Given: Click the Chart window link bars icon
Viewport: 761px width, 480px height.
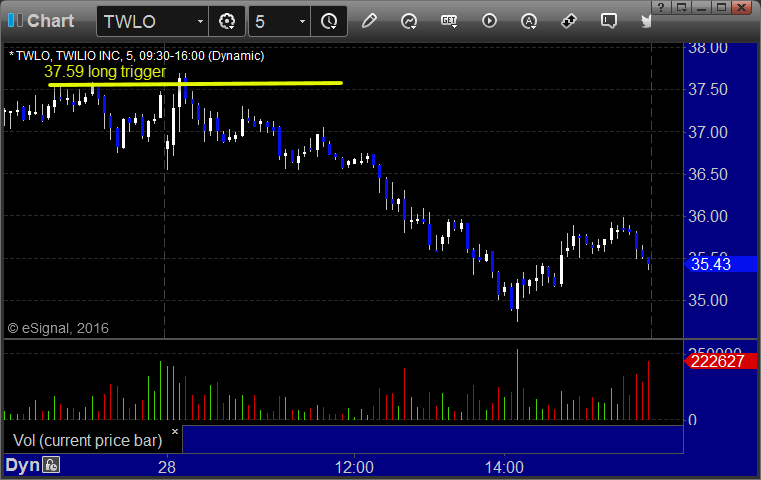Looking at the screenshot, I should pyautogui.click(x=15, y=20).
